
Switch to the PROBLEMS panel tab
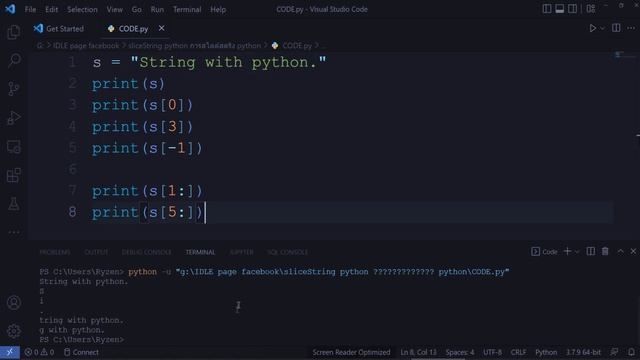(55, 252)
